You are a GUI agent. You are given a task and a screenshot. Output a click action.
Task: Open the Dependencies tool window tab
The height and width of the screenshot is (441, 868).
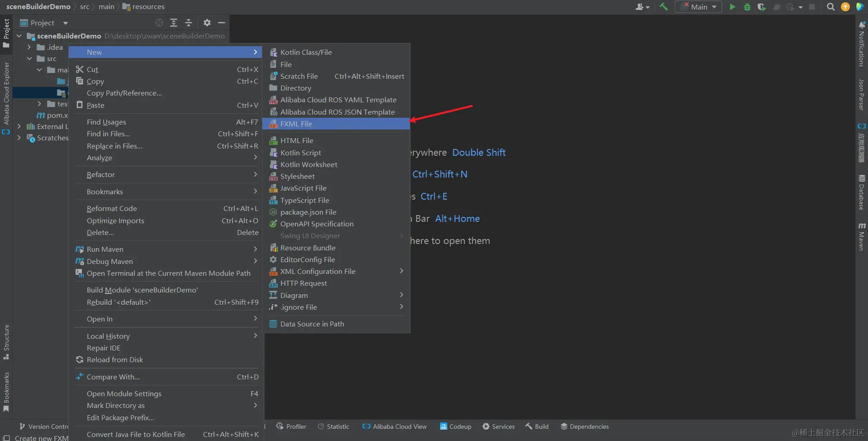[x=585, y=427]
